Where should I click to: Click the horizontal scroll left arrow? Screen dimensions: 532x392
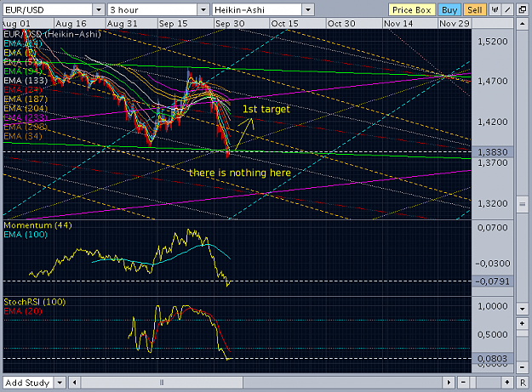[74, 383]
